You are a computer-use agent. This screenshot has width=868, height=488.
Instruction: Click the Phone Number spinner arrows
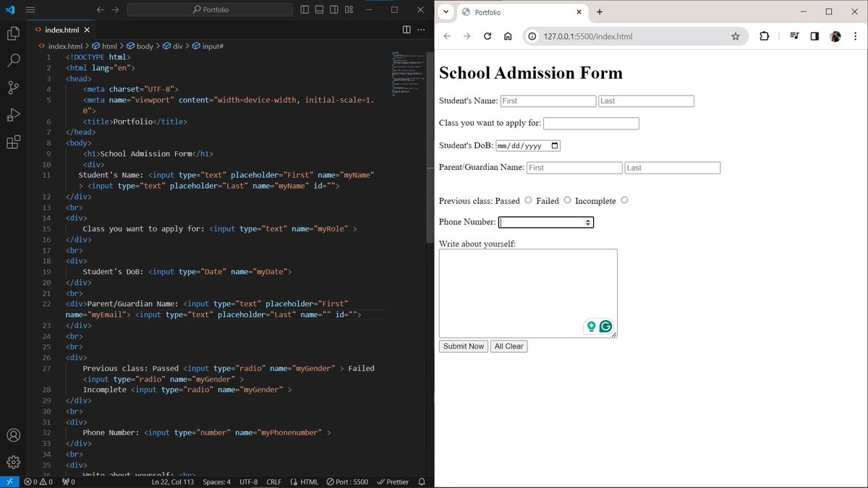tap(588, 222)
